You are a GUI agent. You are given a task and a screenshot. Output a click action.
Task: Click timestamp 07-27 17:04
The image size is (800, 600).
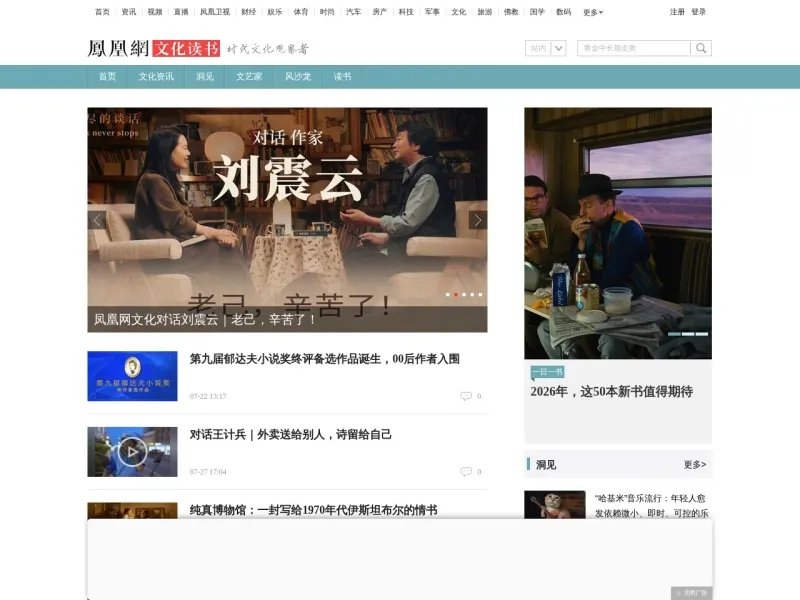(x=208, y=472)
